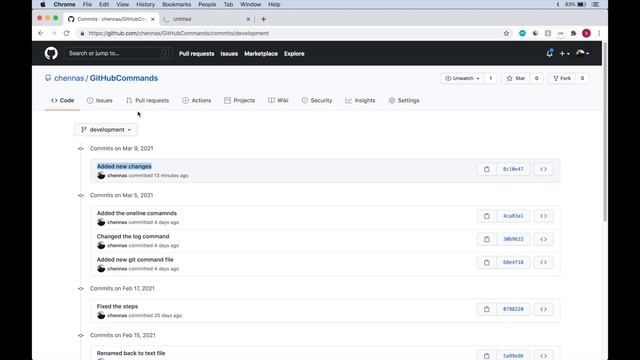Switch to the Code tab
This screenshot has height=360, width=640.
coord(62,100)
